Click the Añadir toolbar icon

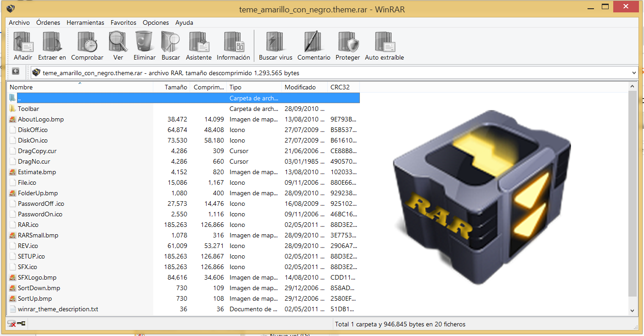(23, 42)
